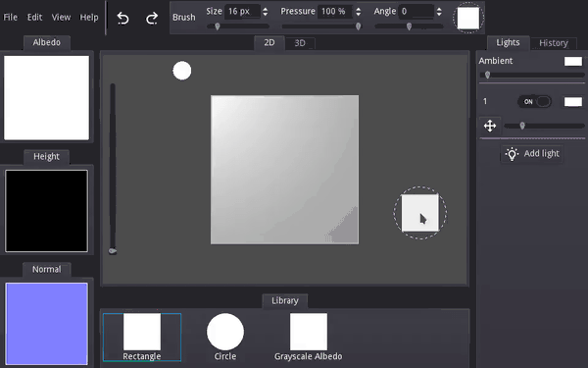The width and height of the screenshot is (588, 368).
Task: Click the brush Size slider
Action: tap(238, 26)
